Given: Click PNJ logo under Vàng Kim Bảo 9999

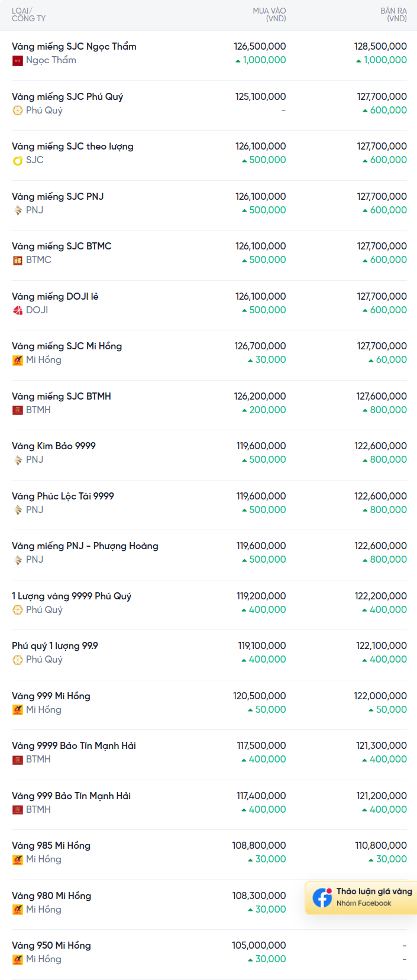Looking at the screenshot, I should 18,460.
